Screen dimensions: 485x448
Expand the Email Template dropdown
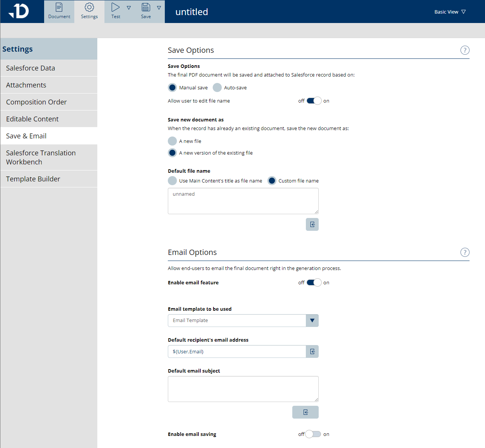click(x=312, y=321)
